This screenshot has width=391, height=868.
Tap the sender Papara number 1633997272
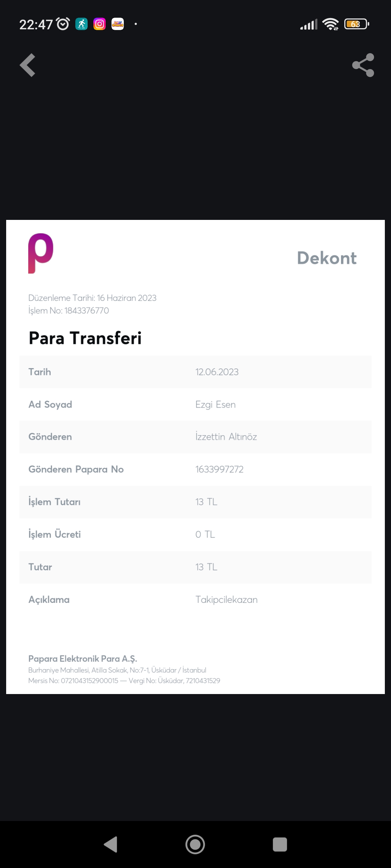click(x=219, y=469)
